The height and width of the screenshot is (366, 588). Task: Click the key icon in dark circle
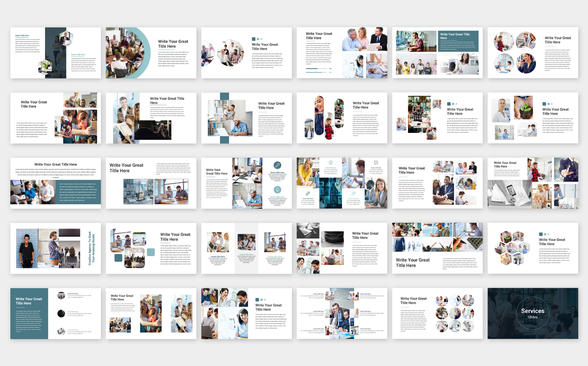tap(277, 165)
